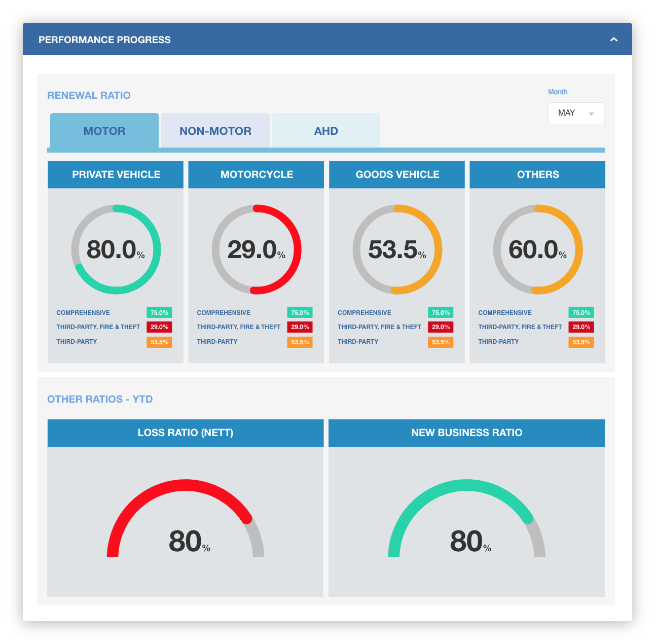This screenshot has width=655, height=644.
Task: Click the Goods Vehicle 53.5% donut gauge
Action: click(x=397, y=249)
